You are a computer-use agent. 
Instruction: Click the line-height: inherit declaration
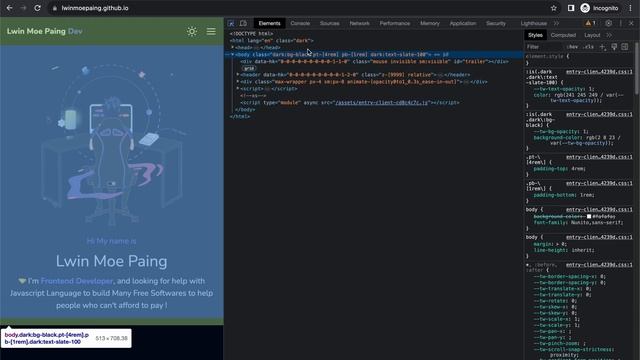click(564, 250)
